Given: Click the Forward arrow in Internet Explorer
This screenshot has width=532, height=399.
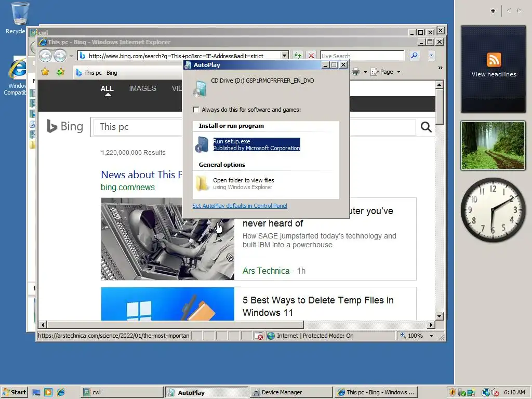Looking at the screenshot, I should pyautogui.click(x=60, y=55).
